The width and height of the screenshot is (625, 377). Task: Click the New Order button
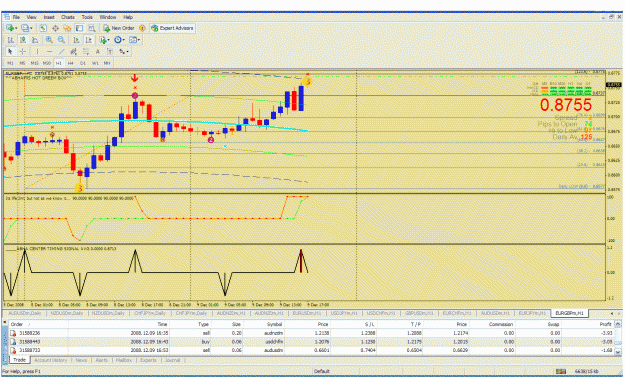tap(119, 28)
